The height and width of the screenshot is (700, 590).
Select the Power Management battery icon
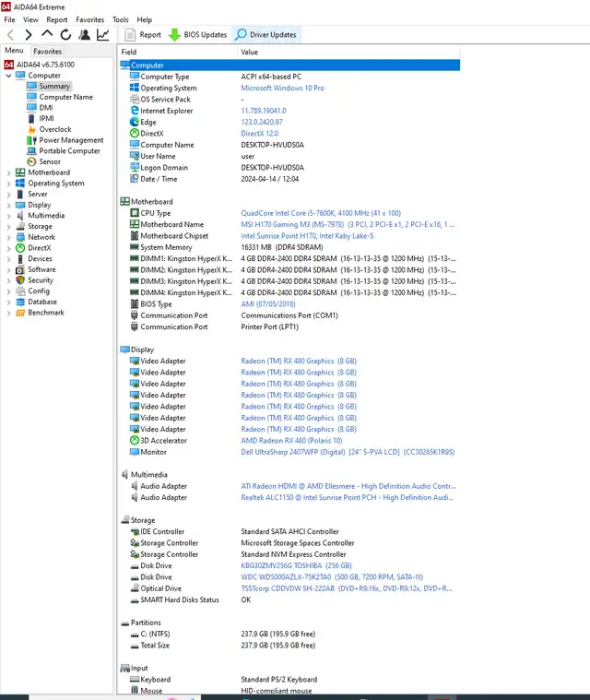point(31,140)
